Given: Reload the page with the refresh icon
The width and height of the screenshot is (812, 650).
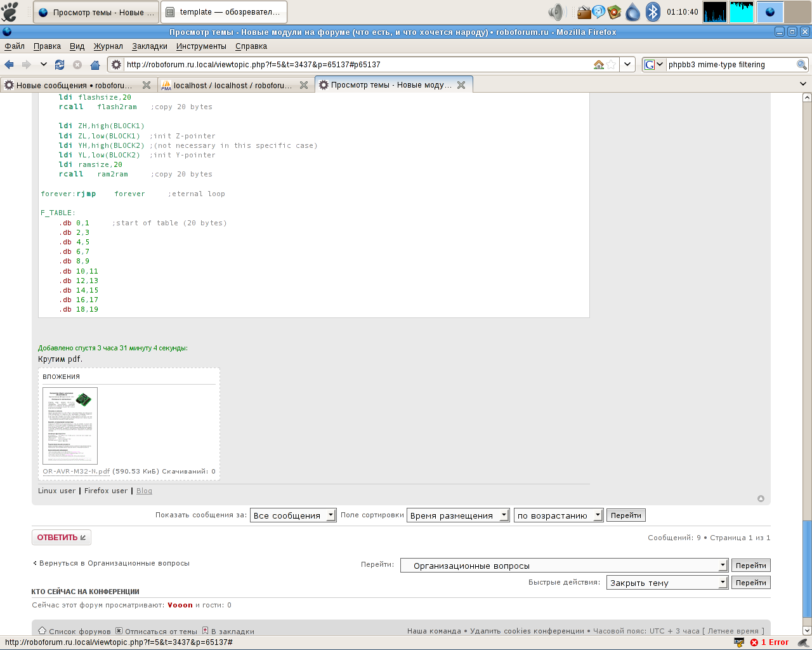Looking at the screenshot, I should pos(60,65).
